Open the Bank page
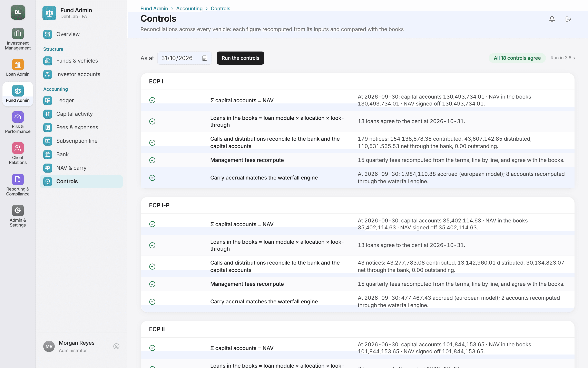 (81, 154)
